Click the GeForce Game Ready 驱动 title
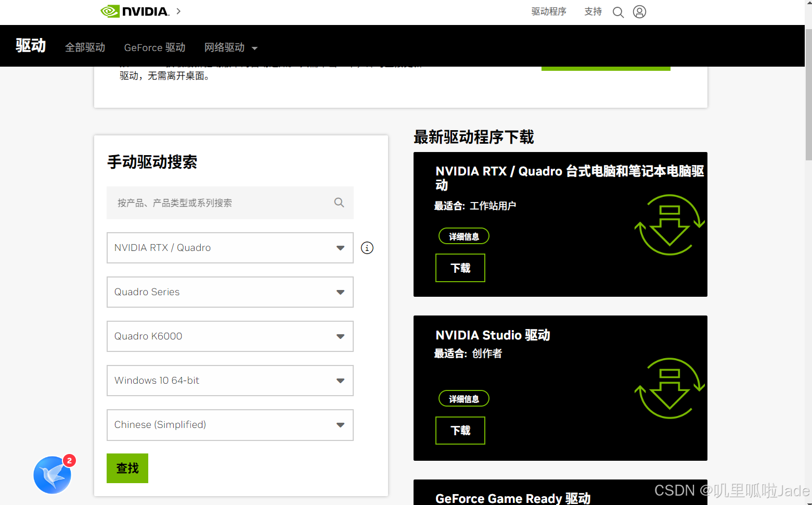812x505 pixels. pyautogui.click(x=513, y=498)
